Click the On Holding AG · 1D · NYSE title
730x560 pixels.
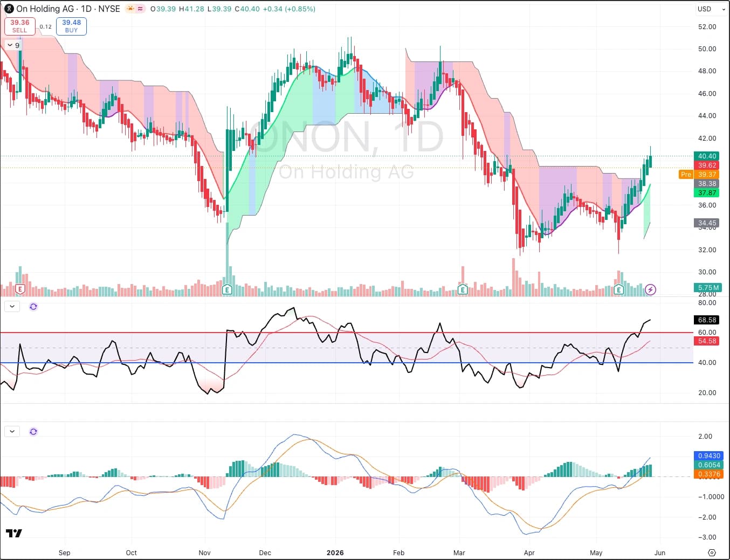coord(68,9)
